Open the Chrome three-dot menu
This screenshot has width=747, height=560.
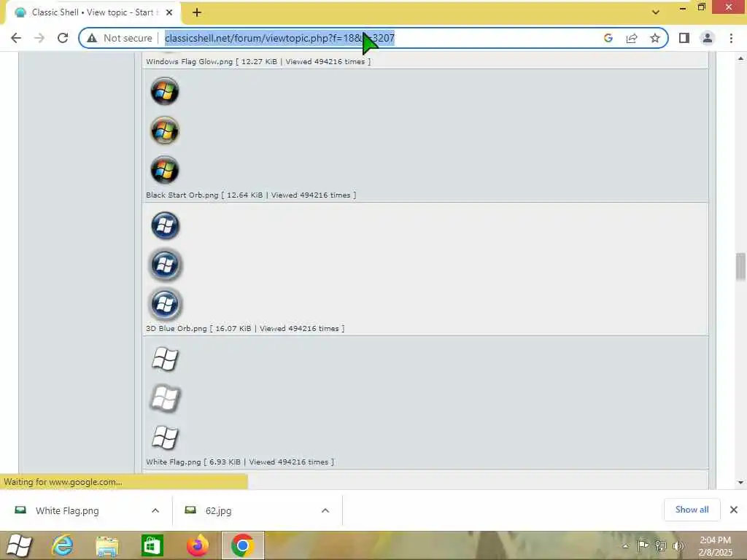click(731, 38)
